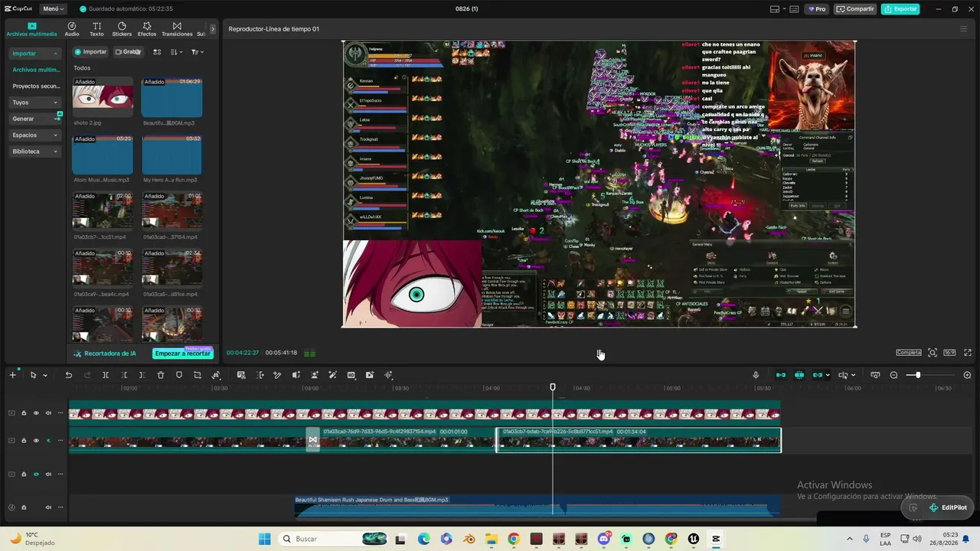
Task: Open the Stickers tab
Action: [x=122, y=29]
